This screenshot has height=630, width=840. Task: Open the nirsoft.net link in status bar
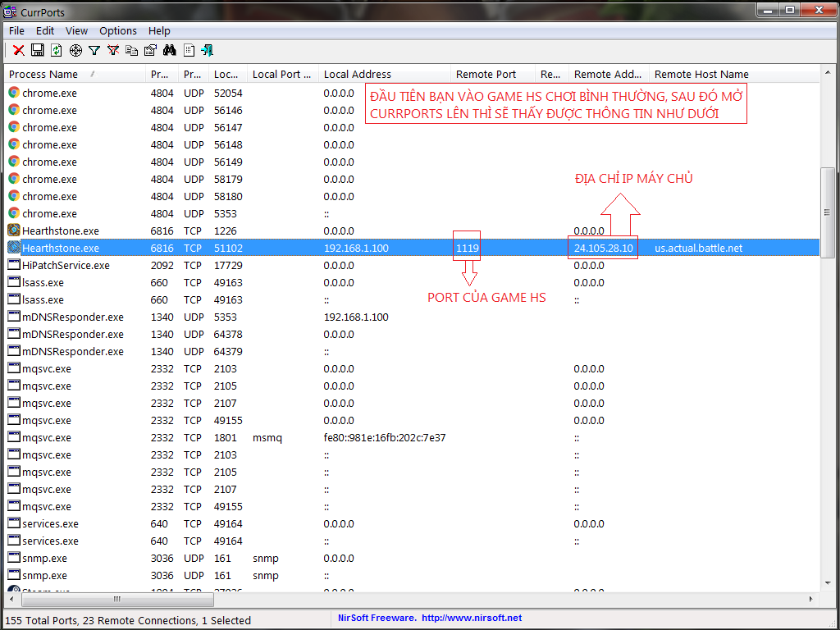point(472,619)
